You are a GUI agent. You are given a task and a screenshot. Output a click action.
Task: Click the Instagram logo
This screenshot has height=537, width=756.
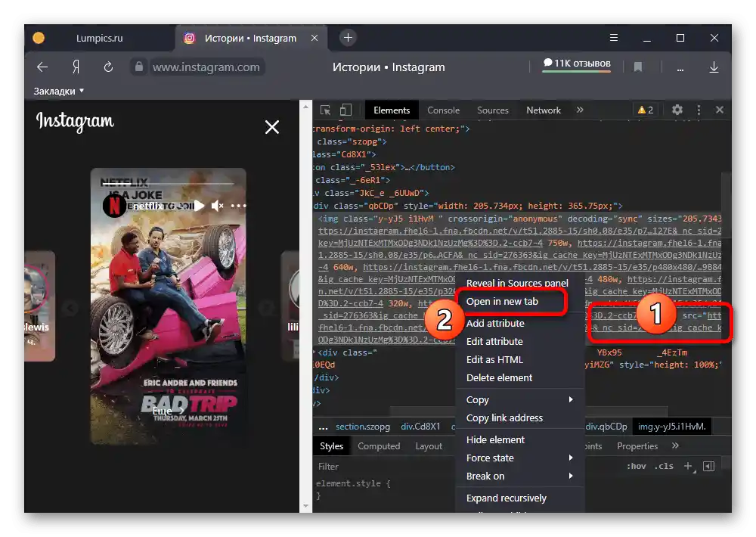point(75,121)
